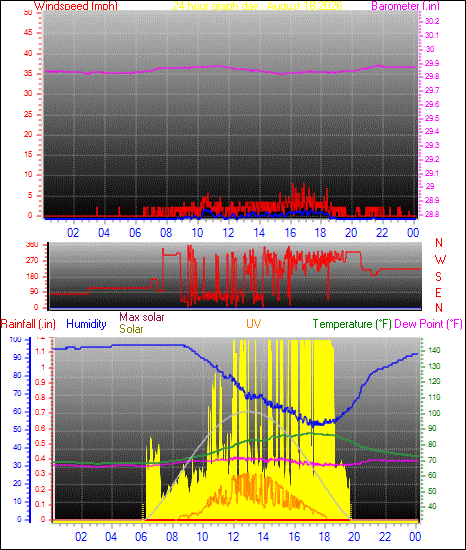
Task: Select the blue "Humidity" legend label
Action: pos(86,324)
